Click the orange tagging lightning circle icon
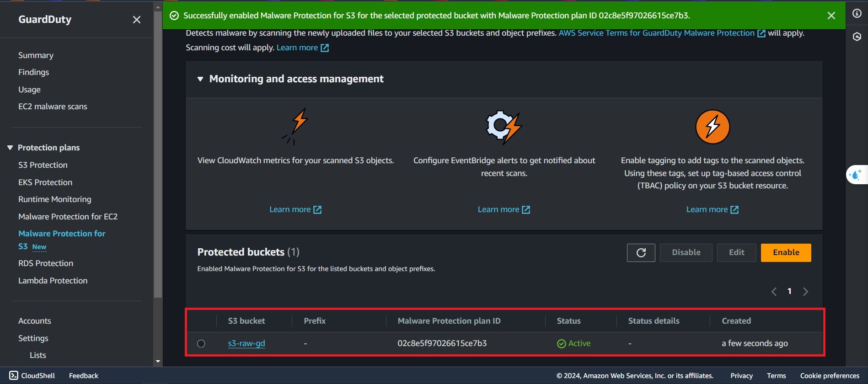The height and width of the screenshot is (384, 868). (x=712, y=127)
